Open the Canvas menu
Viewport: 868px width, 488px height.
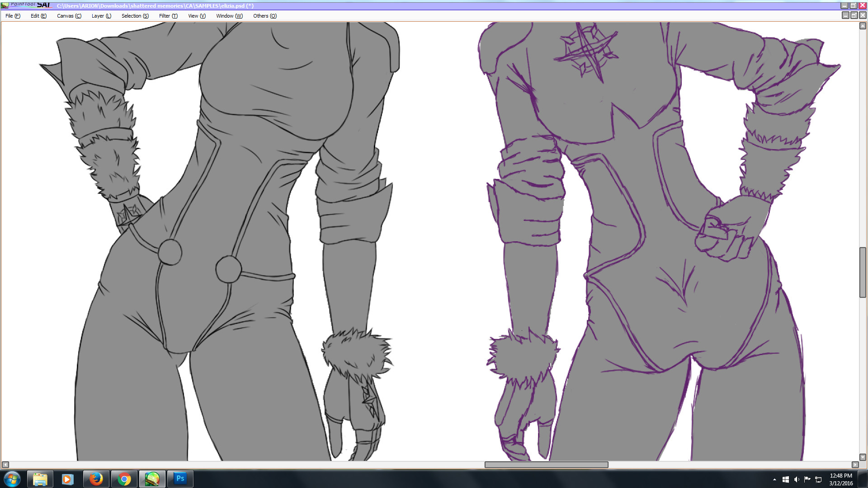coord(69,16)
